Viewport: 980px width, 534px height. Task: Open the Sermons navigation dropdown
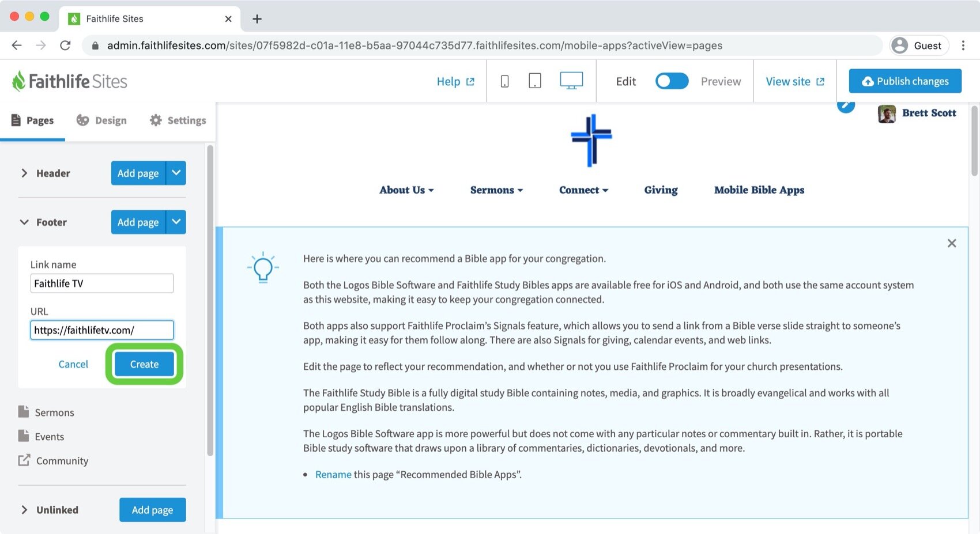(x=496, y=190)
